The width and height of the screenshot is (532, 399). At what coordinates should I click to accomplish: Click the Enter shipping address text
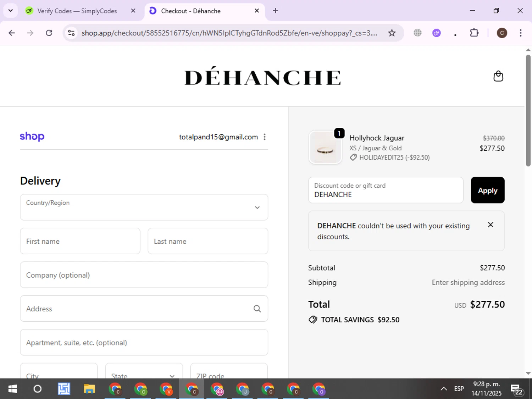[x=468, y=282]
